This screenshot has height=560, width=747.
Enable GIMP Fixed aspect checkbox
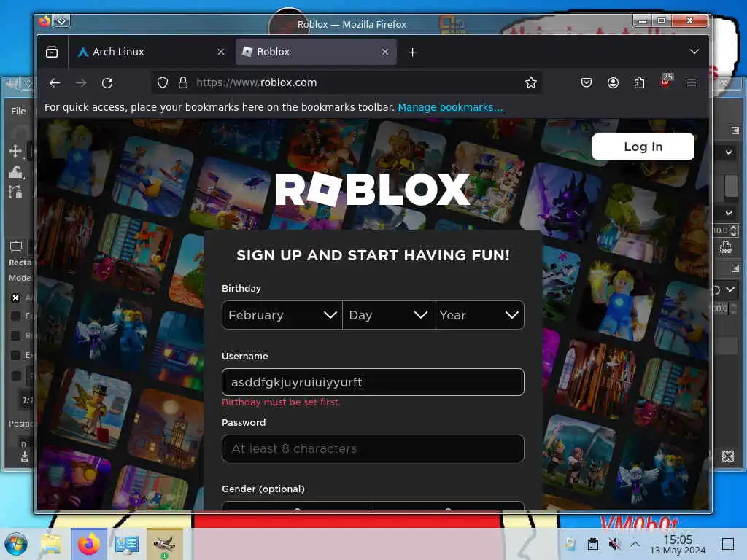16,376
